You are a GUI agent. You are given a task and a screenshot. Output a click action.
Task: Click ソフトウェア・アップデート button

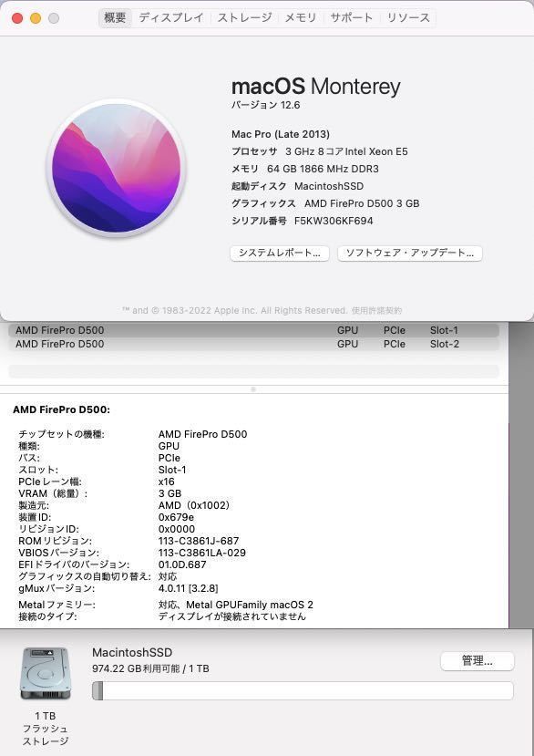click(410, 254)
